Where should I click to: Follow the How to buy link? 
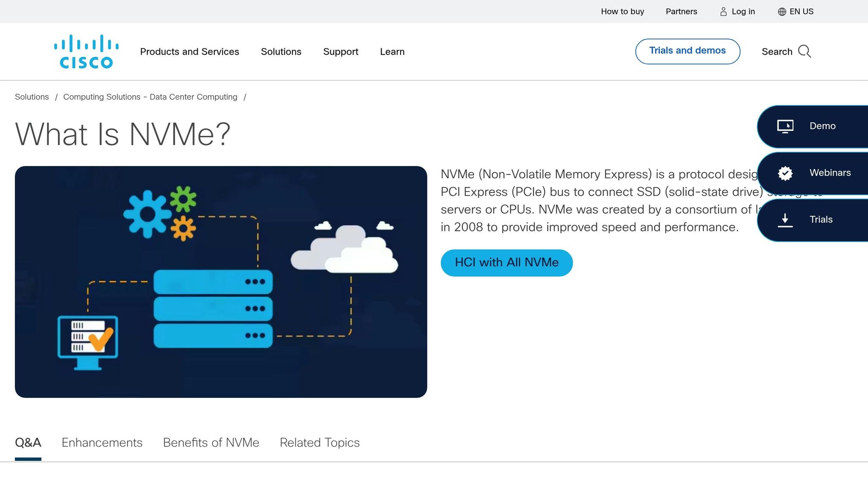pos(622,11)
